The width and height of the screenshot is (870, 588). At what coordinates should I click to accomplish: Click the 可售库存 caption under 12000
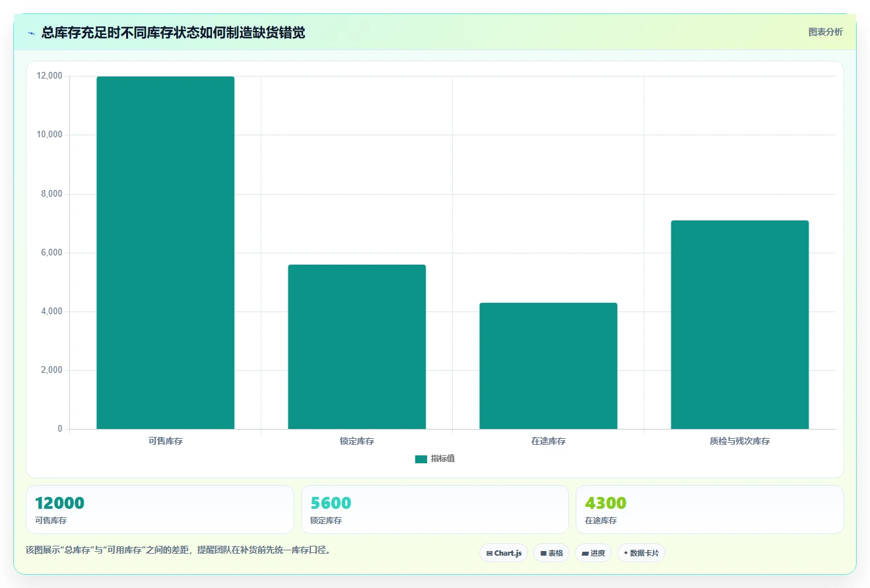pos(51,521)
